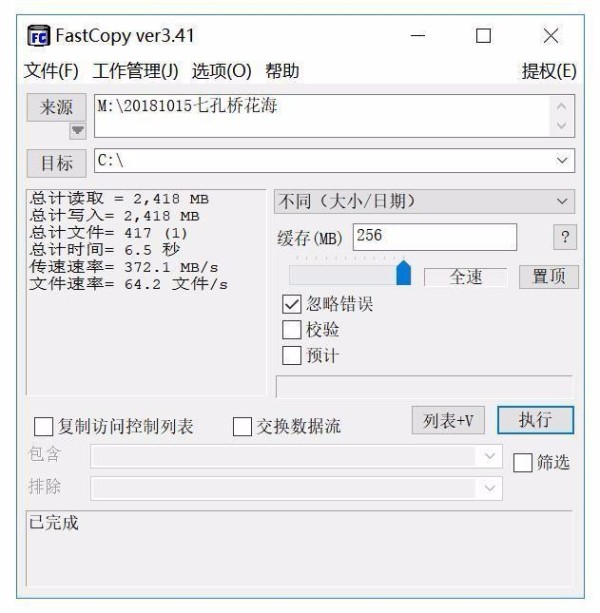This screenshot has width=600, height=613.
Task: Maximize the FastCopy window
Action: (484, 36)
